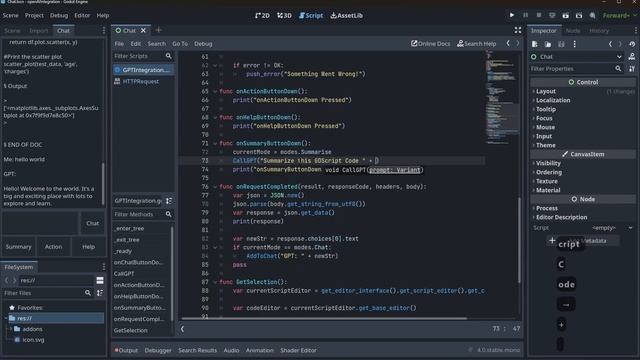Screen dimensions: 640x360
Task: Open script editor Go To menu
Action: [x=180, y=44]
